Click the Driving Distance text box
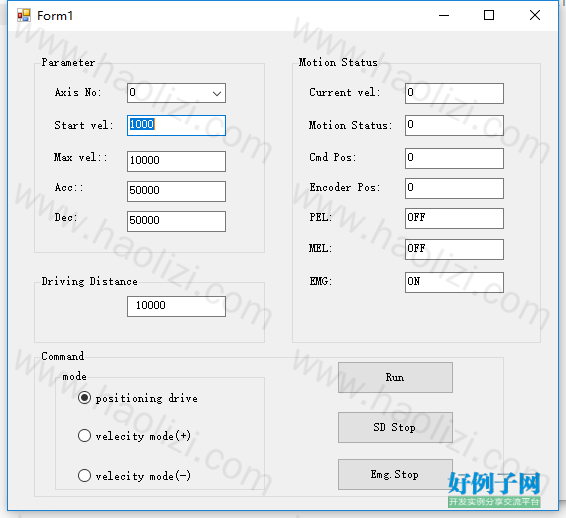Screen dimensions: 566x518 tap(176, 306)
